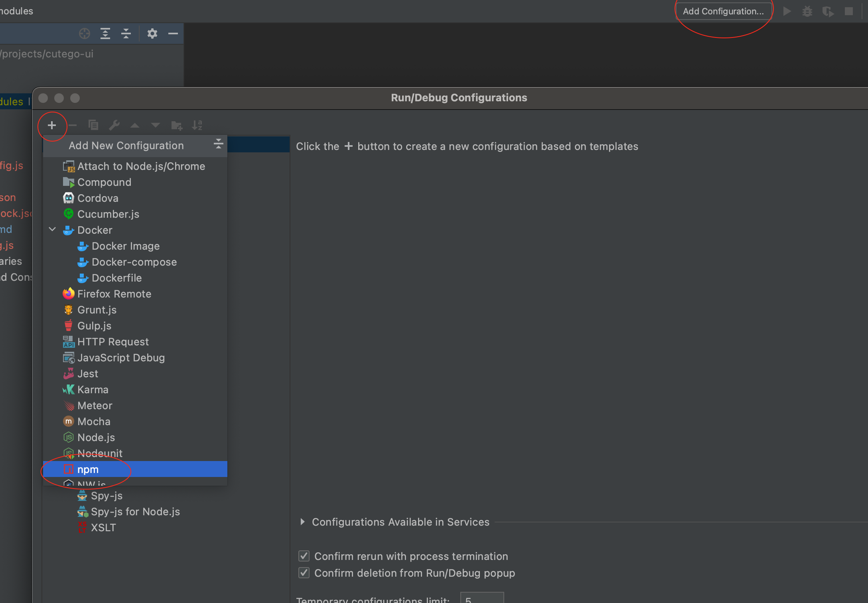The width and height of the screenshot is (868, 603).
Task: Click the JavaScript Debug icon
Action: 69,358
